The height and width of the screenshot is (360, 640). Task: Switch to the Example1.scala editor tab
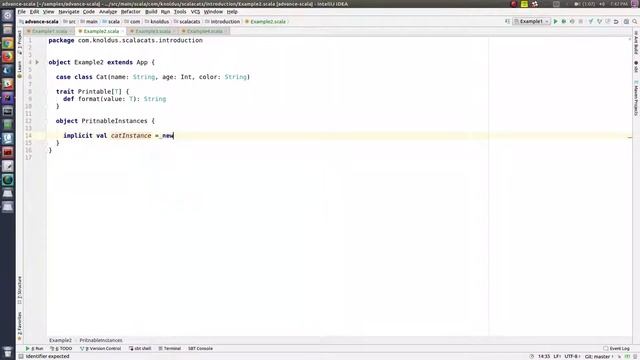click(49, 31)
